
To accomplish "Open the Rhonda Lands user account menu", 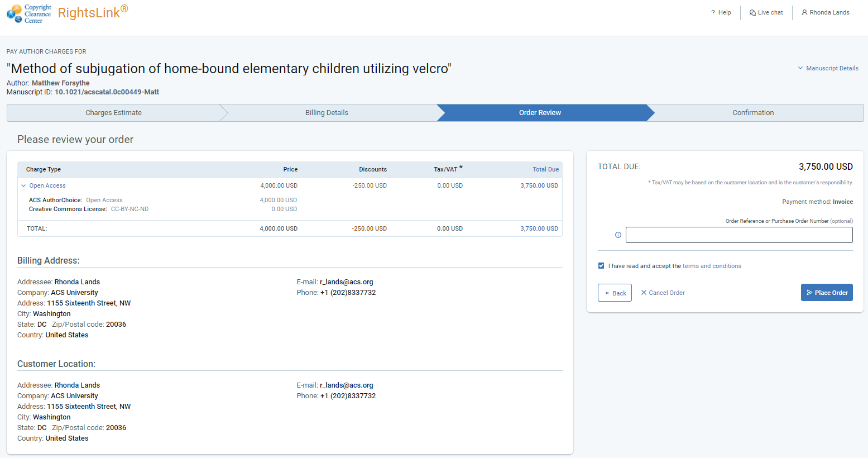I will pos(826,12).
